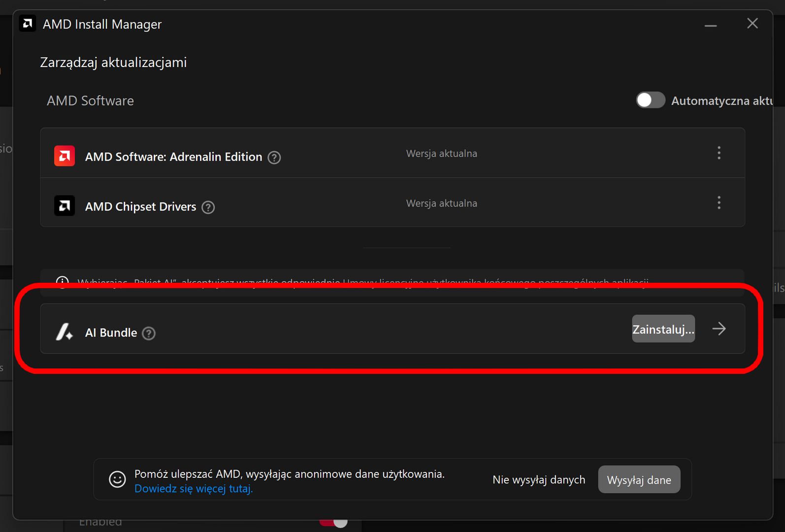Click the Zarządzaj aktualizacjami heading

(113, 63)
